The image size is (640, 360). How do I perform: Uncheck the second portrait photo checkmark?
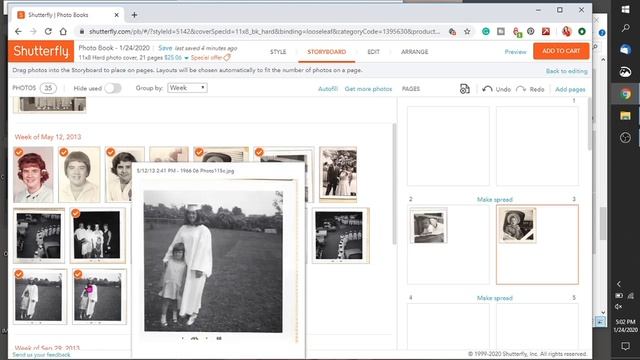(64, 152)
